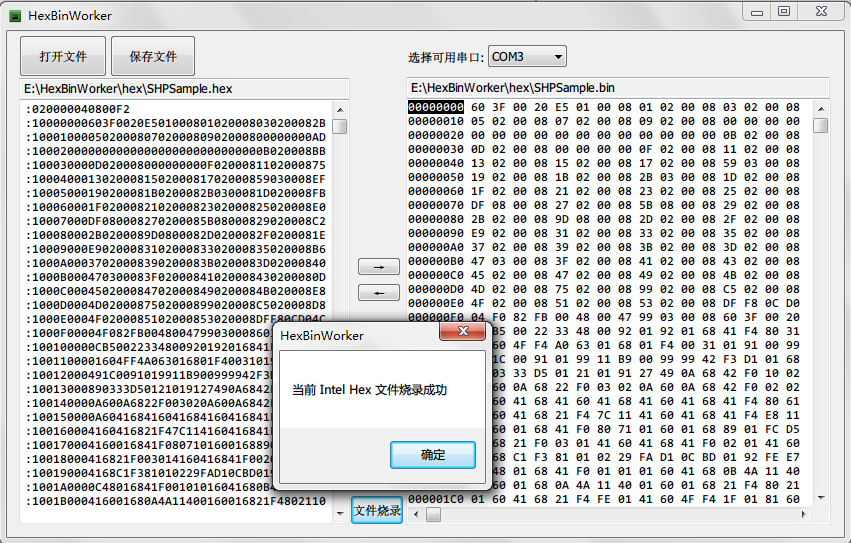
Task: Click hex line starting :1000A000370200
Action: [x=175, y=263]
